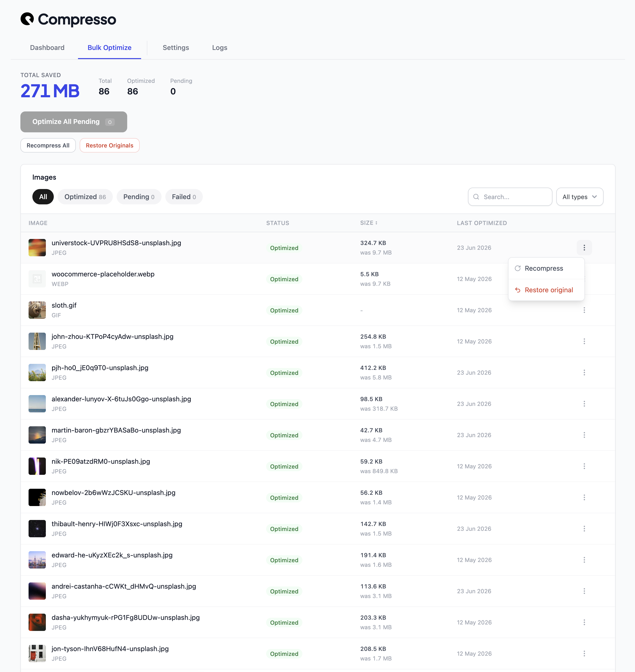Choose Recompress from the row menu

point(546,268)
